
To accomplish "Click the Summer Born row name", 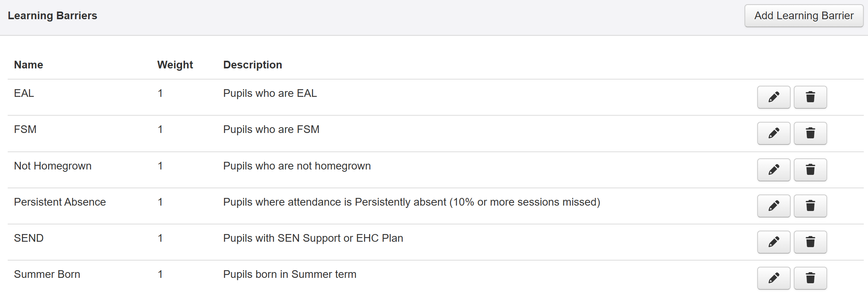I will 47,274.
